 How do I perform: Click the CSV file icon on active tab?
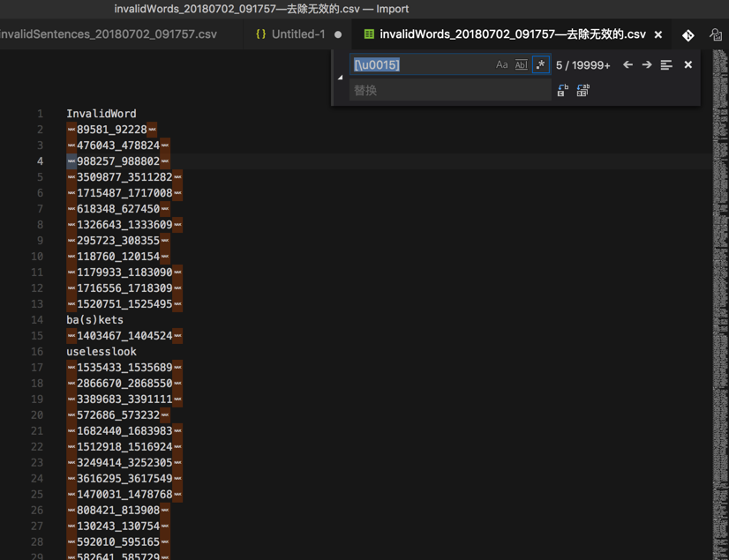(369, 34)
